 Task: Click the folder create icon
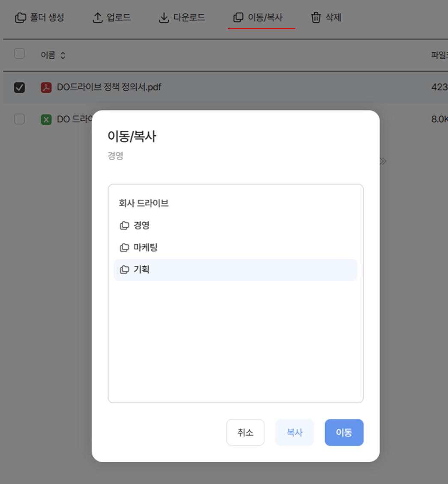coord(20,18)
